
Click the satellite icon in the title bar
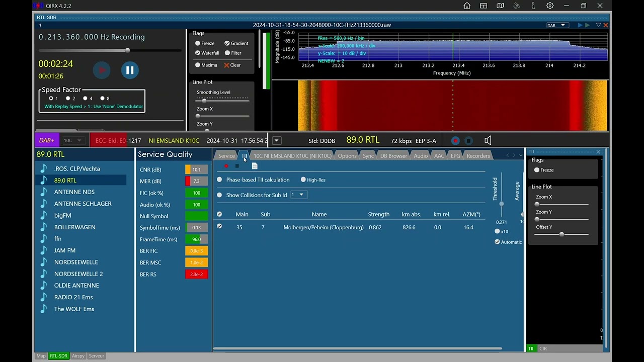point(517,6)
